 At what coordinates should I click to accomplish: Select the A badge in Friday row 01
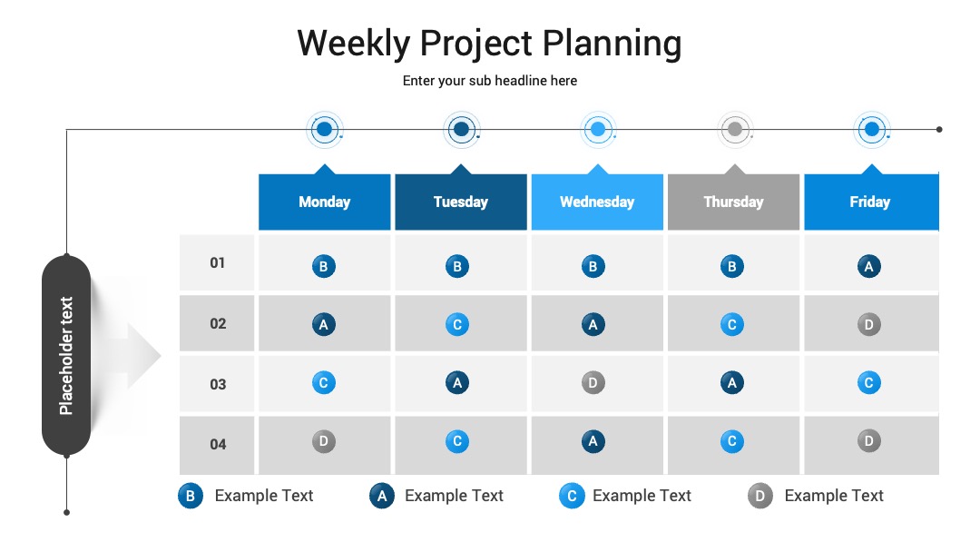point(868,266)
